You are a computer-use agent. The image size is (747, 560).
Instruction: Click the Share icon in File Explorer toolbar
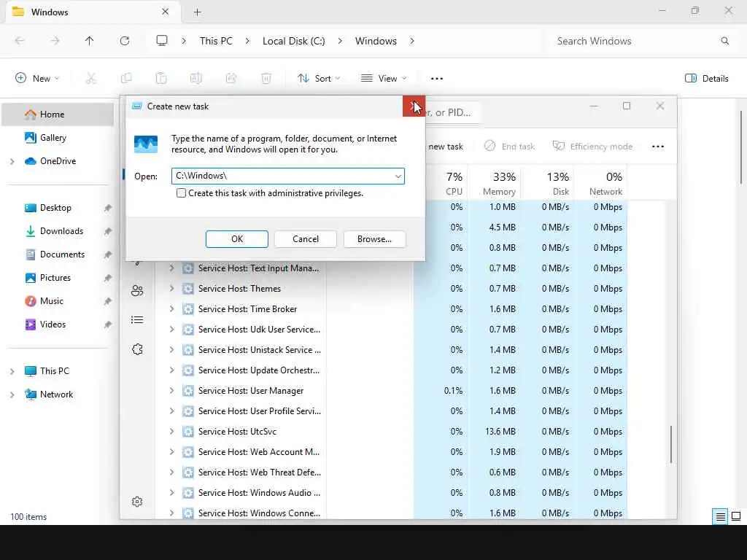(231, 78)
